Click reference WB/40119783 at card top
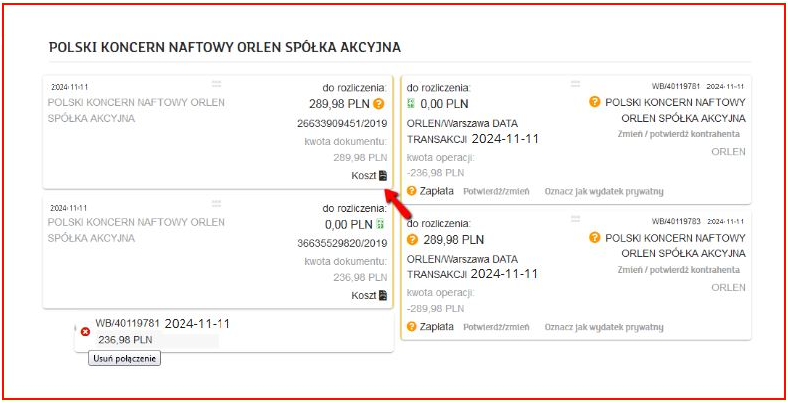Image resolution: width=788 pixels, height=403 pixels. point(676,221)
